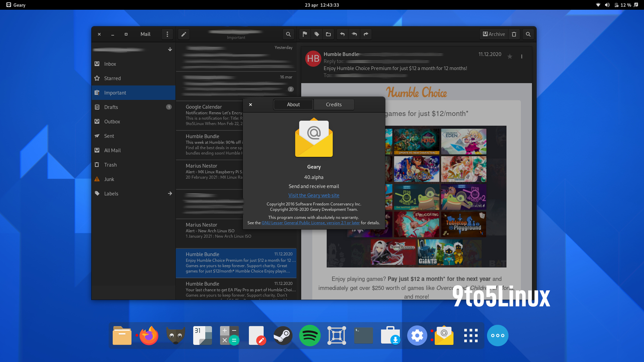Reply to the Humble Bundle email
This screenshot has width=644, height=362.
point(342,34)
